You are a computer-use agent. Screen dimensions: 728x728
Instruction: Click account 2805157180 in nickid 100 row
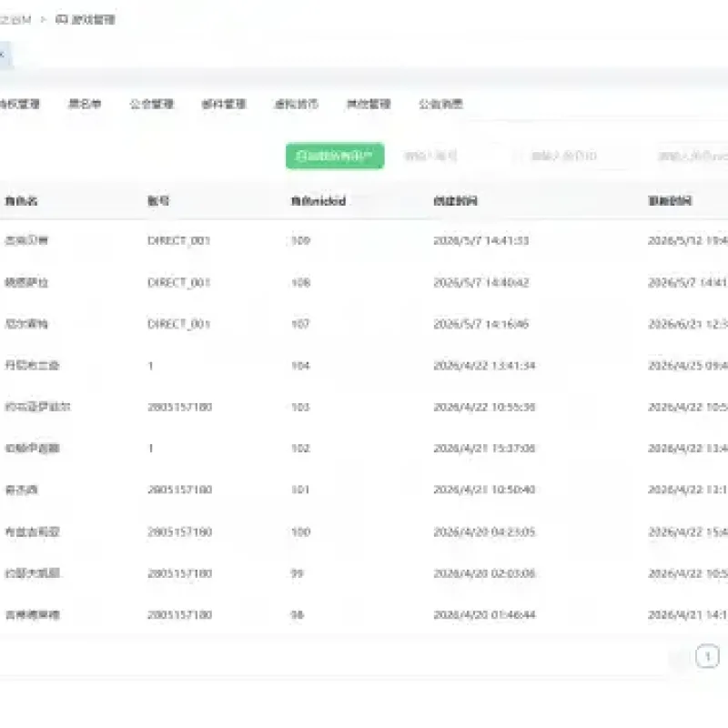pos(179,531)
